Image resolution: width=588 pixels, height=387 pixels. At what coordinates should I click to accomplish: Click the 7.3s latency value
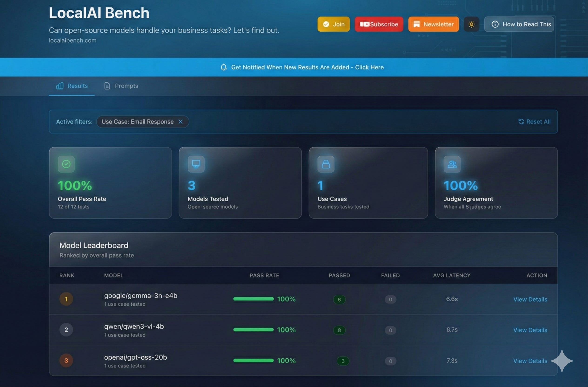452,360
